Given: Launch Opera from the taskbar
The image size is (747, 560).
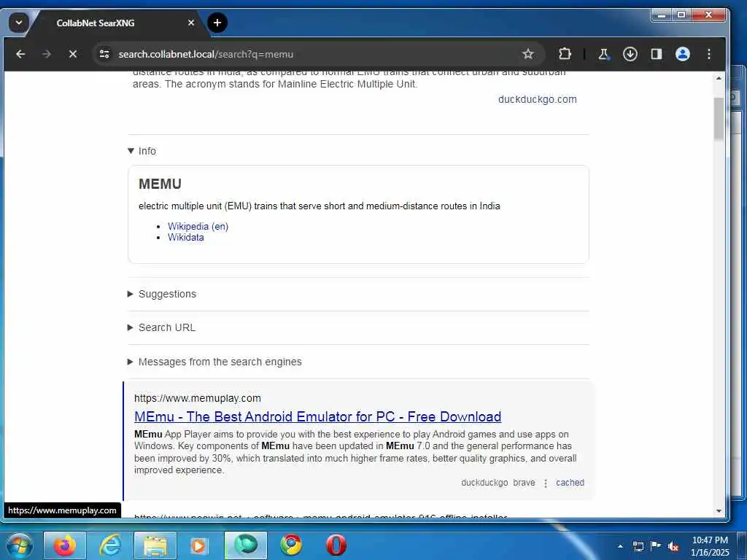Looking at the screenshot, I should pos(336,545).
